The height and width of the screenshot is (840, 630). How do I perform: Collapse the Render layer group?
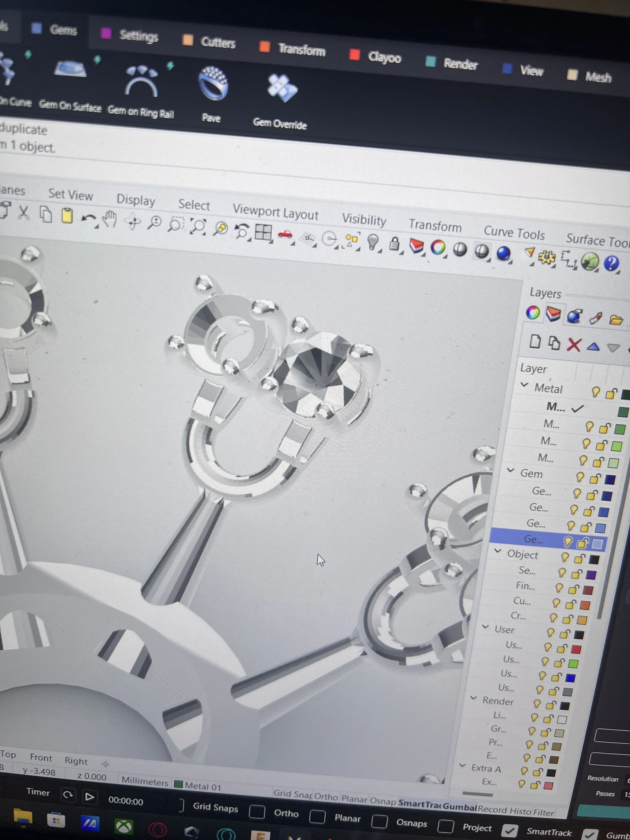tap(473, 698)
